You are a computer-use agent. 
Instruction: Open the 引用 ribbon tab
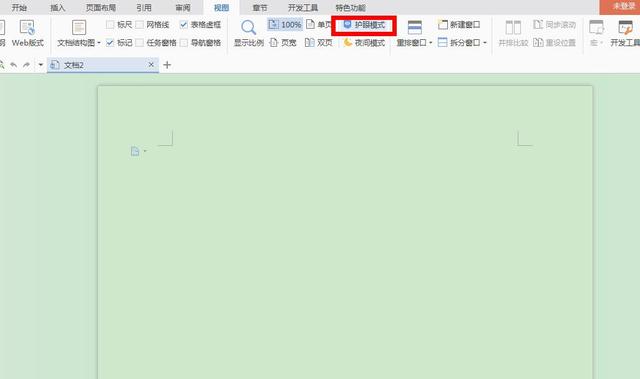(144, 7)
